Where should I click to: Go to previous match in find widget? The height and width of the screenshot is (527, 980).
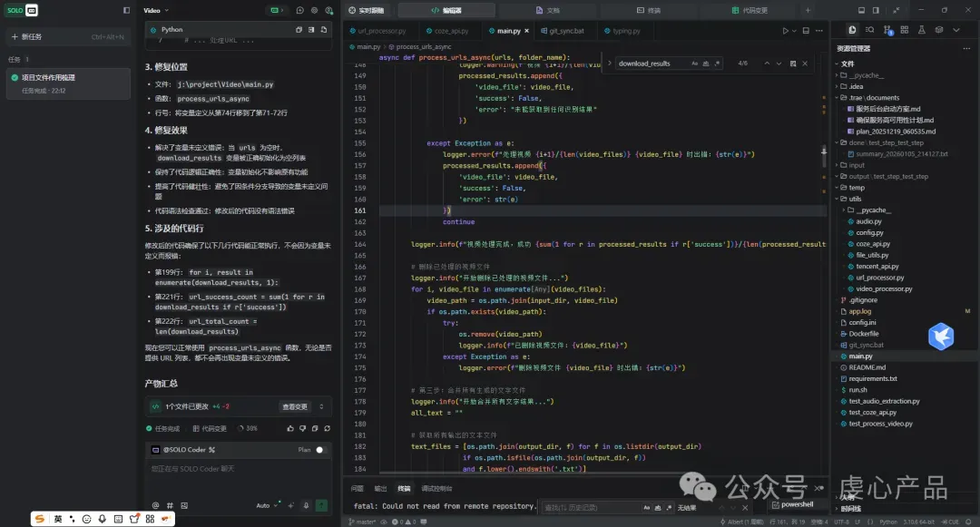[x=767, y=63]
